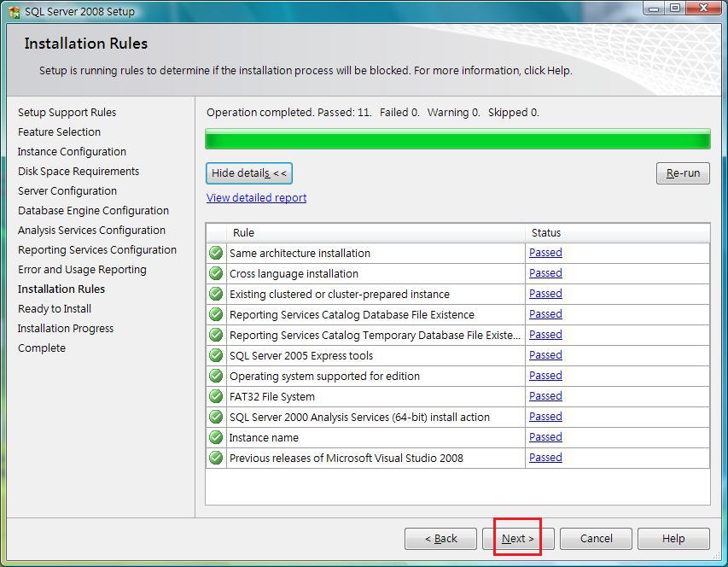Open Passed status for Previous releases of Visual Studio 2008
728x567 pixels.
[545, 457]
